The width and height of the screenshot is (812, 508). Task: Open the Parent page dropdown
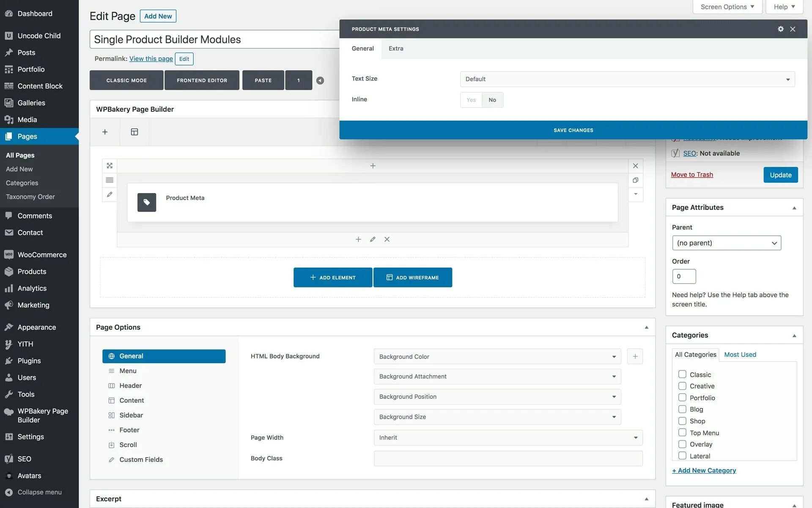726,243
